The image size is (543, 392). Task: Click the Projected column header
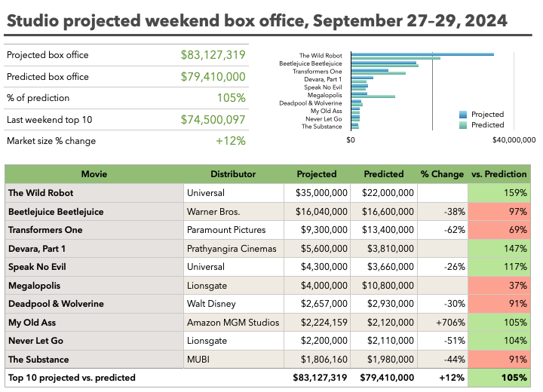(x=317, y=174)
